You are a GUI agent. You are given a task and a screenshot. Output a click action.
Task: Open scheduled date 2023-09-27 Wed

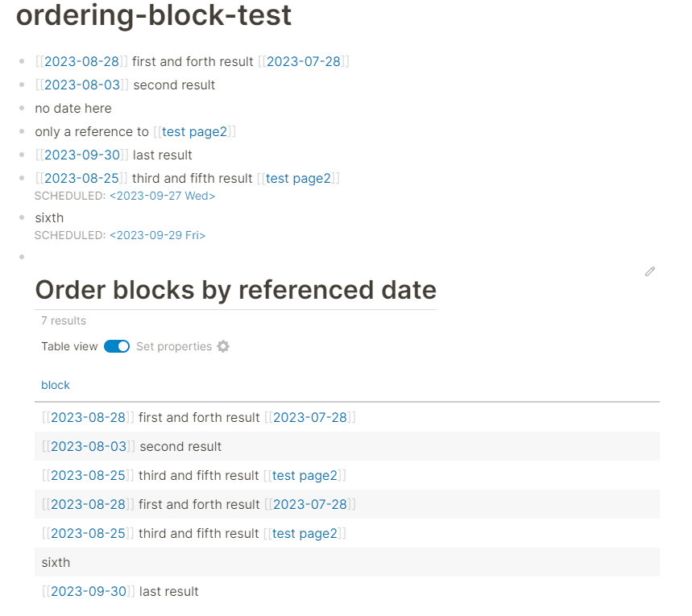[x=163, y=196]
